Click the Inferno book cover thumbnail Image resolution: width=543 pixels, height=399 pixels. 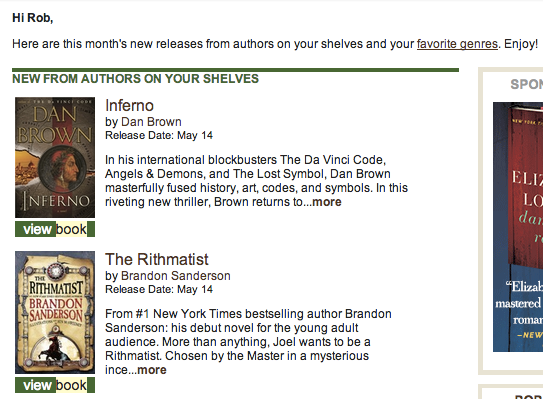(x=55, y=158)
